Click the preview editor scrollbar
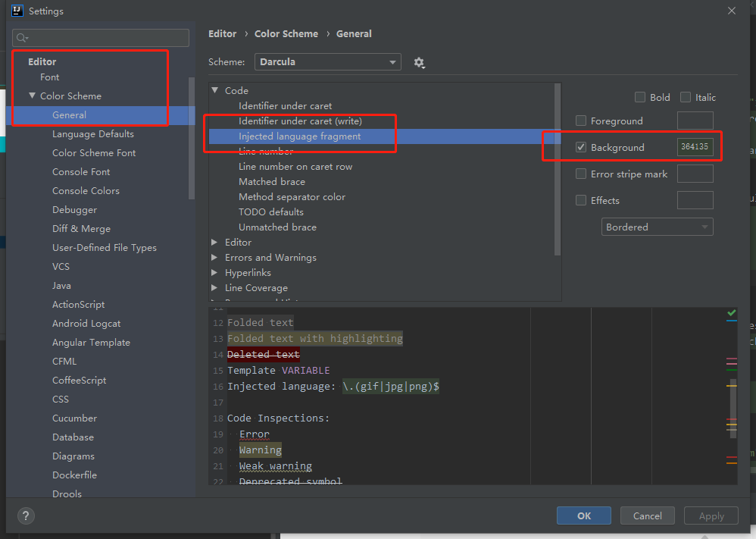756x539 pixels. [733, 408]
